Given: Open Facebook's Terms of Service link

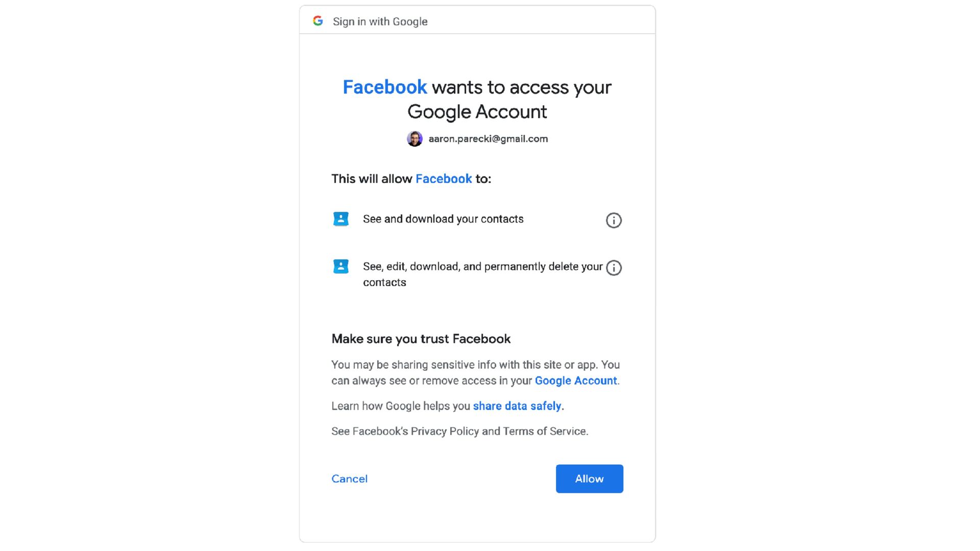Looking at the screenshot, I should [x=544, y=431].
